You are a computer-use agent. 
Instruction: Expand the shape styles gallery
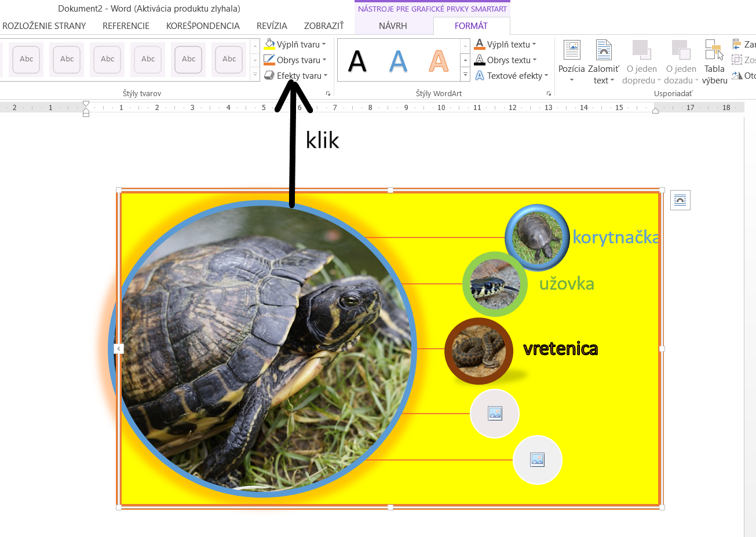tap(255, 75)
